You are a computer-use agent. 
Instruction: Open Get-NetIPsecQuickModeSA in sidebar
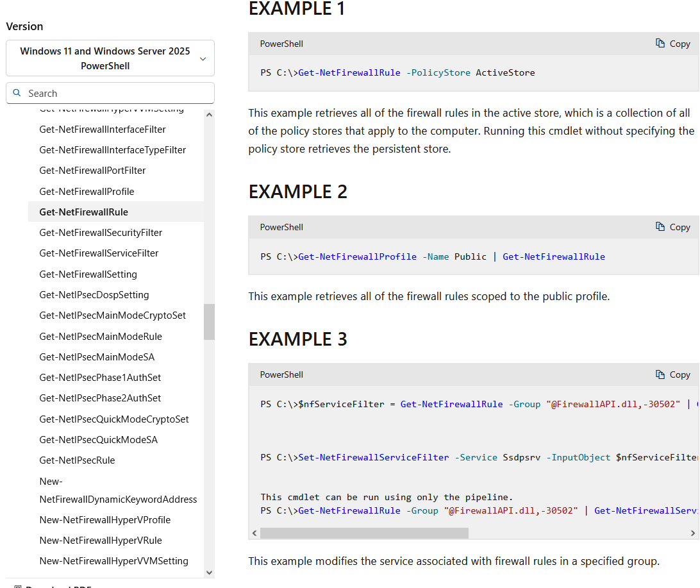99,439
